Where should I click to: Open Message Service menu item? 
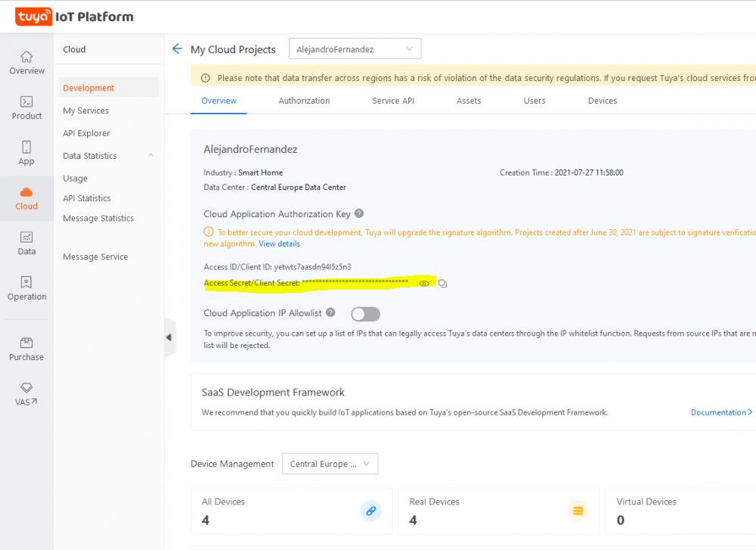pyautogui.click(x=95, y=256)
